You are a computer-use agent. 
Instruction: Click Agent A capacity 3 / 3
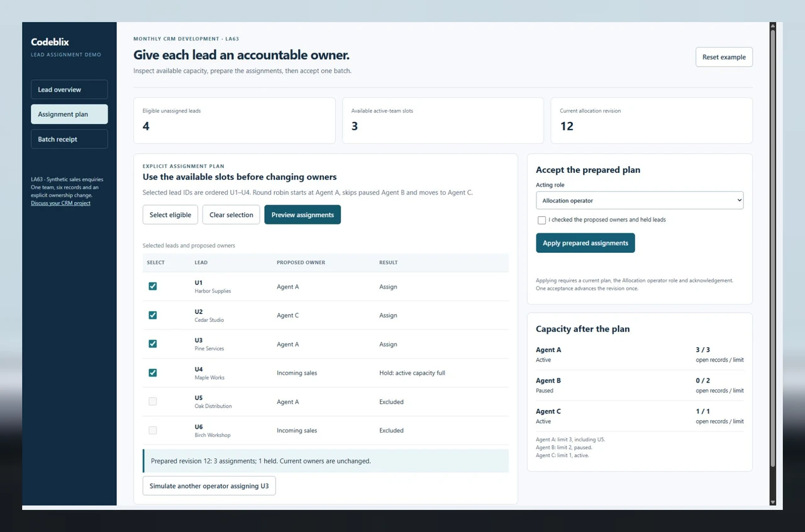pyautogui.click(x=702, y=350)
